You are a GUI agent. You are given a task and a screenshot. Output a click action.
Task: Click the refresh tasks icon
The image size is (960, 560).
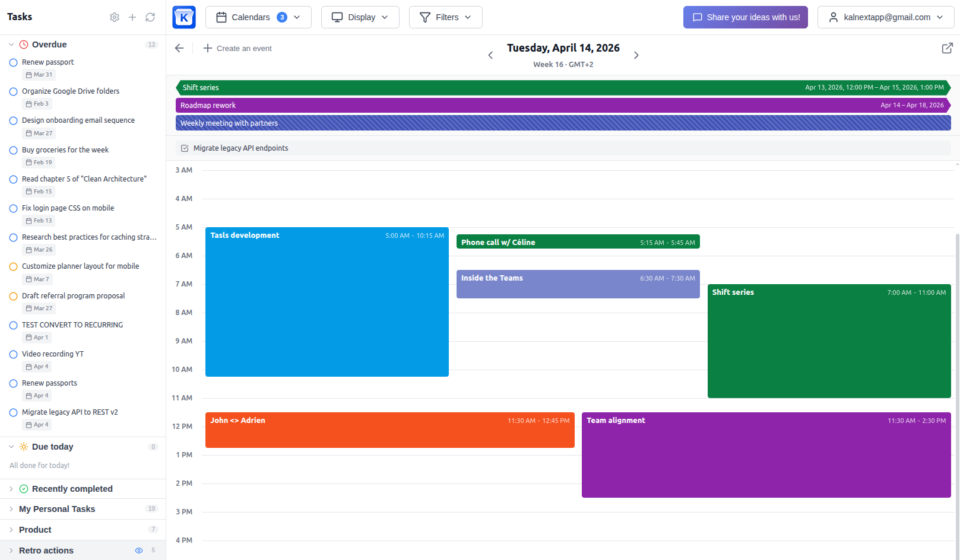150,17
